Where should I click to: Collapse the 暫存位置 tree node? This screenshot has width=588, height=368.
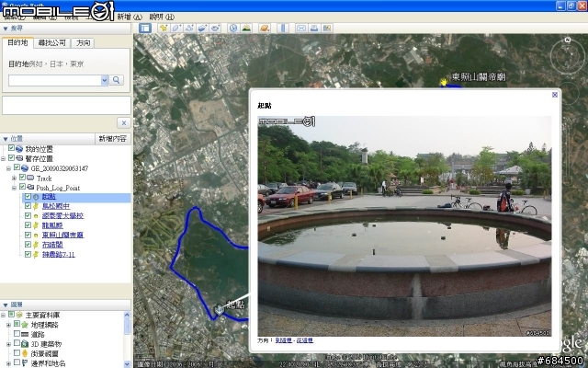(3, 158)
